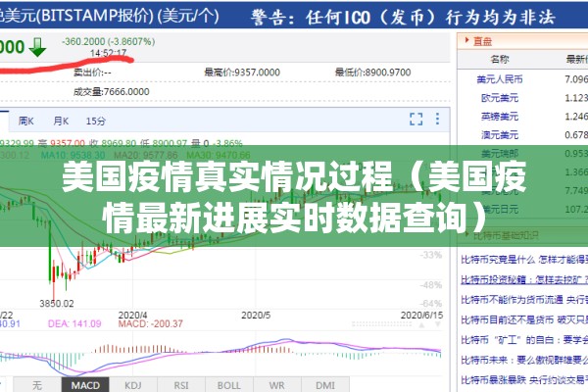
Task: Switch to the 月K chart tab
Action: pos(61,122)
